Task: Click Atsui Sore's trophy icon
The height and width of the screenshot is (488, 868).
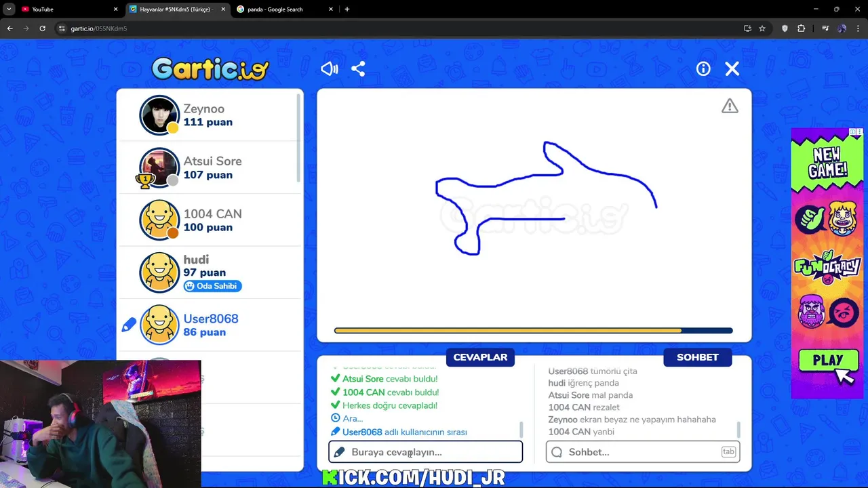Action: pos(144,181)
